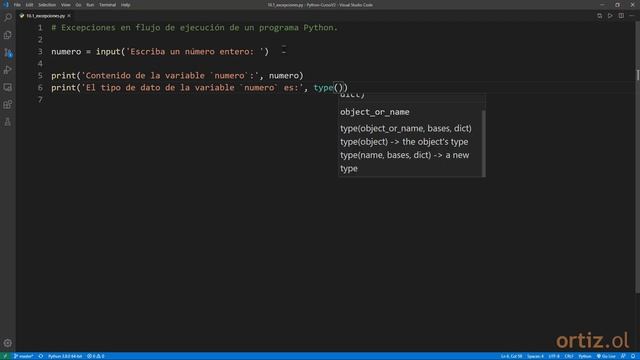The height and width of the screenshot is (360, 640).
Task: Open the File menu
Action: tap(17, 5)
